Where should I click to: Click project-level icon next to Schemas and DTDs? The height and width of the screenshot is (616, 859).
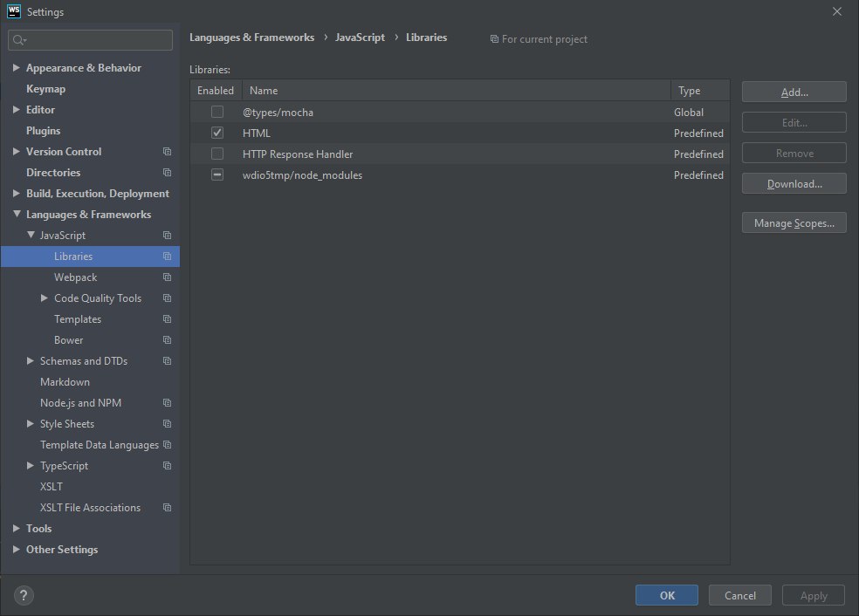tap(167, 361)
